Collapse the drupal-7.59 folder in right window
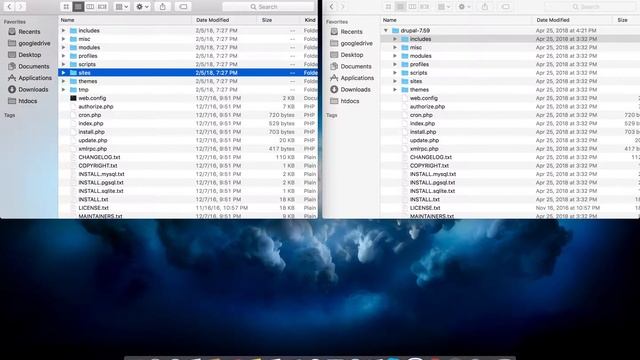Screen dimensions: 640x360 (x=386, y=31)
